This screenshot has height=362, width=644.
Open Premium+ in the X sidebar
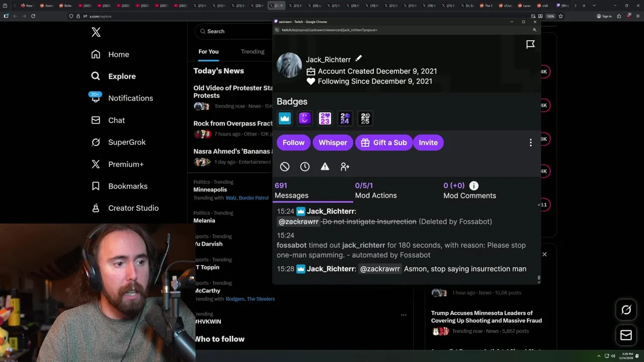point(117,164)
